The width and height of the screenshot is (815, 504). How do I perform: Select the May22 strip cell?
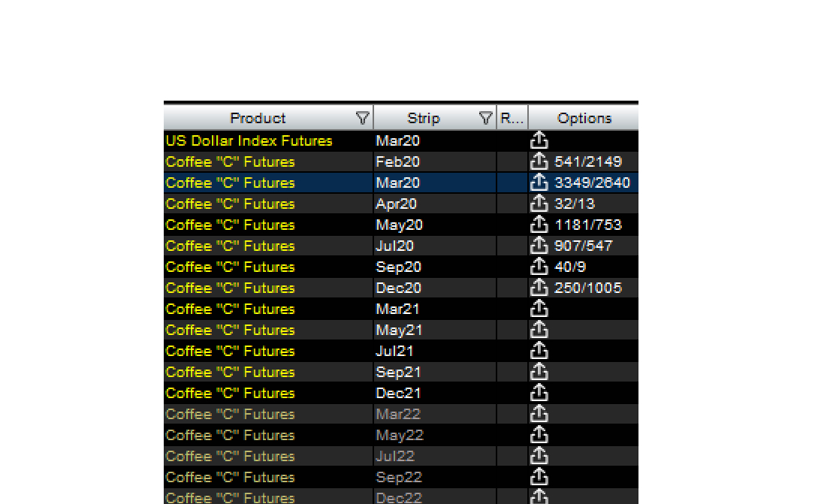point(434,436)
